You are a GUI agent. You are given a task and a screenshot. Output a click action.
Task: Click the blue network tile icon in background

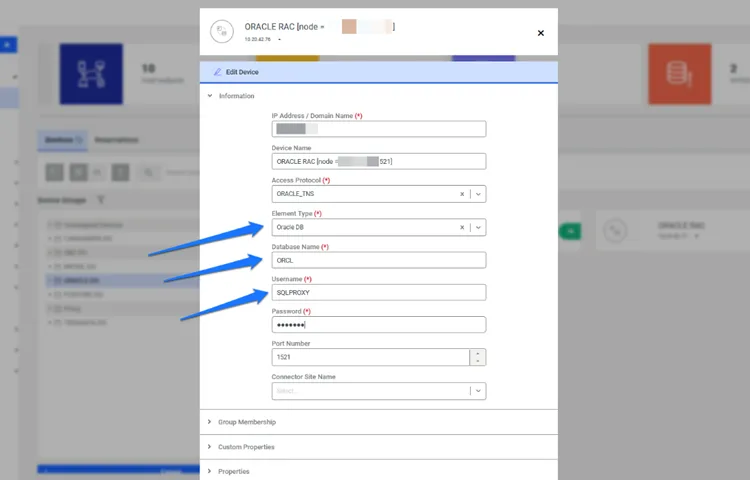coord(91,74)
